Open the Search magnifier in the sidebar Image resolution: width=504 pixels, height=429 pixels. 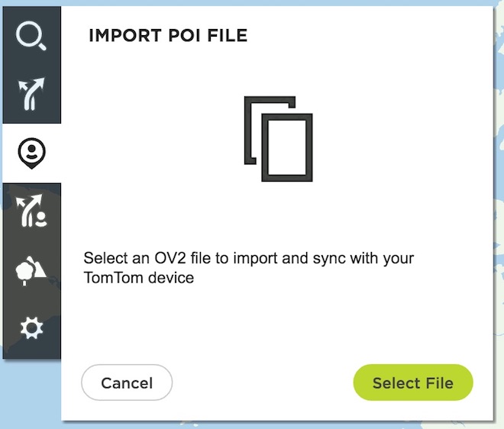31,36
